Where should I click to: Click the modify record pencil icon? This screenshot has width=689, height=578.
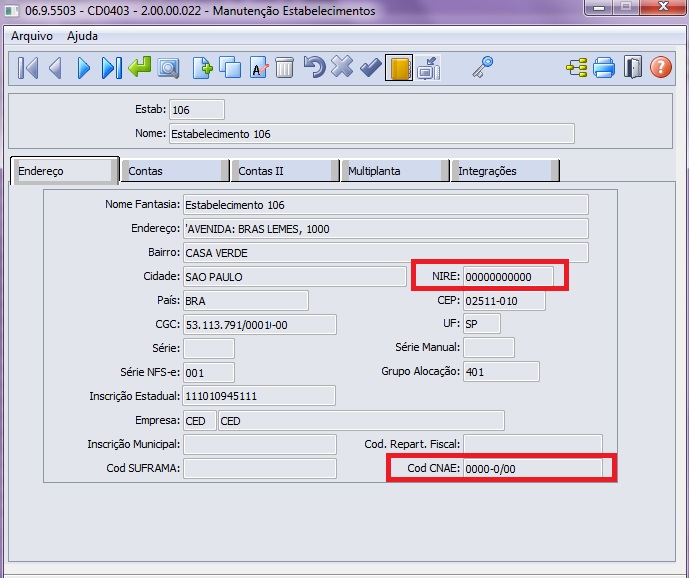(x=259, y=68)
